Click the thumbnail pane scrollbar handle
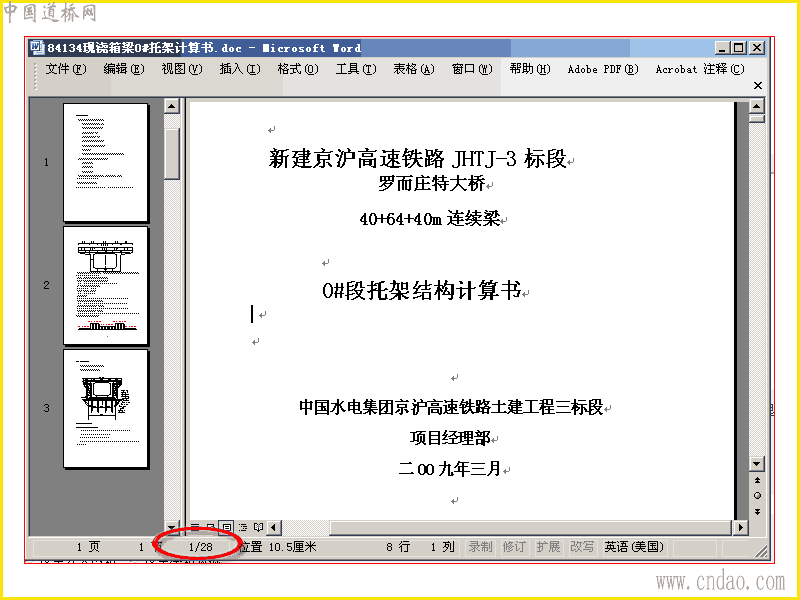Screen dimensions: 800x600 coord(172,154)
